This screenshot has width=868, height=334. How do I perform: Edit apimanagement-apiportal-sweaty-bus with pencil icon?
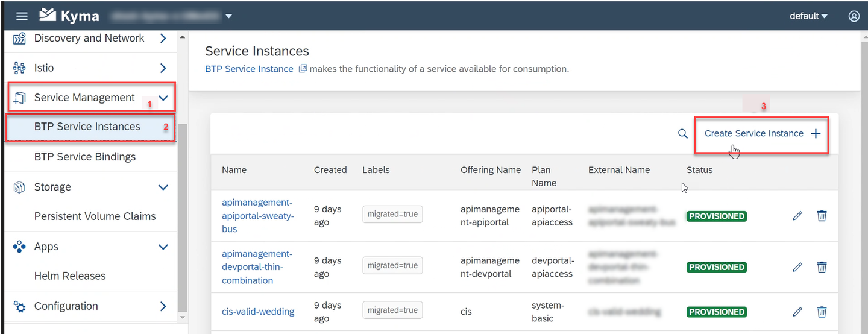point(797,216)
